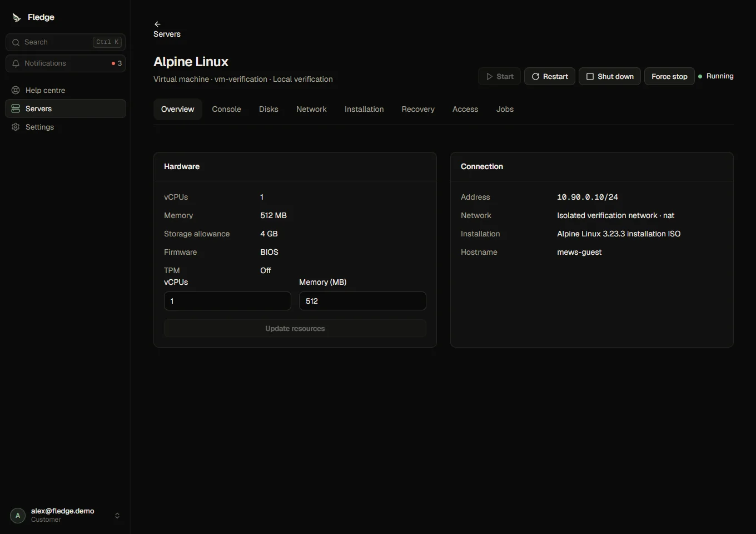The image size is (756, 534).
Task: Expand the account switcher chevron
Action: point(117,516)
